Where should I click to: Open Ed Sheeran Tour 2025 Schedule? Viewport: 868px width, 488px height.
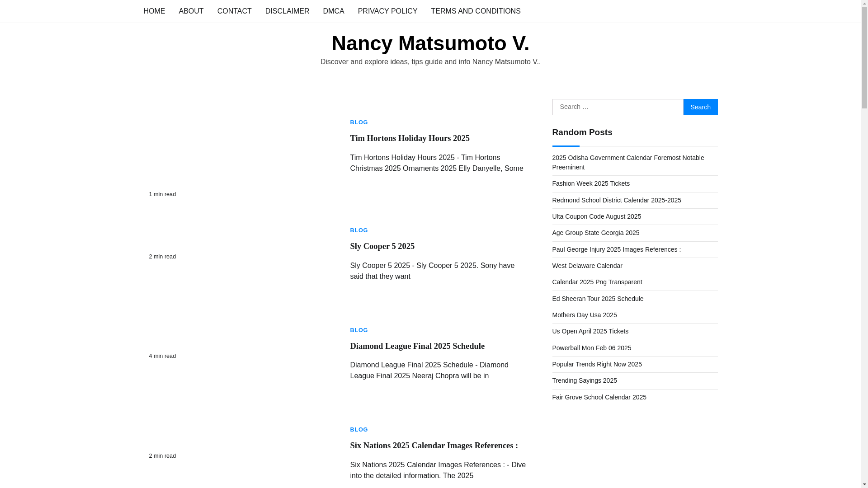(x=598, y=299)
